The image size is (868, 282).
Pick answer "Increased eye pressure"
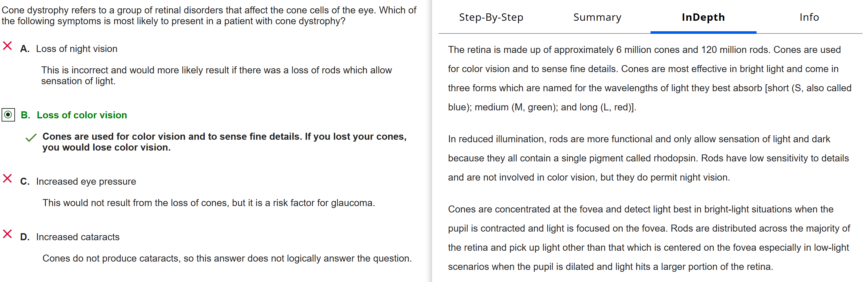point(86,182)
